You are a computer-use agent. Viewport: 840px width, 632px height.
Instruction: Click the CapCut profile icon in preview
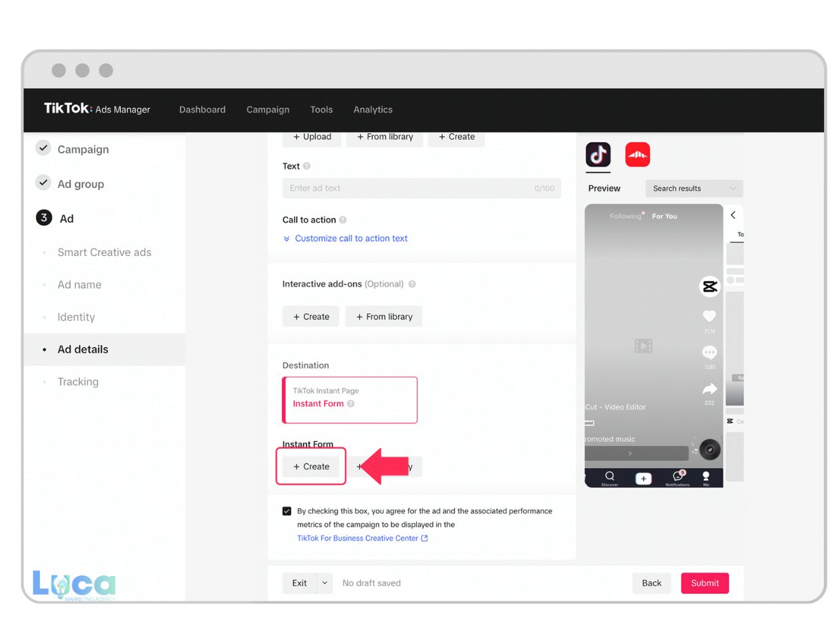click(x=709, y=287)
